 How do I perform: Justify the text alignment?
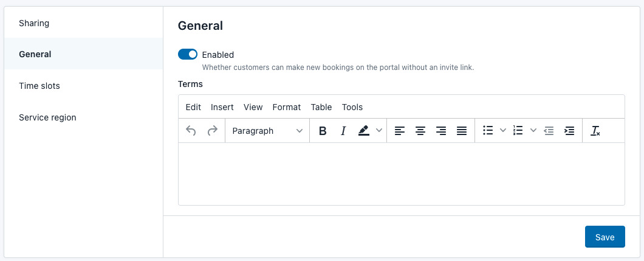462,131
